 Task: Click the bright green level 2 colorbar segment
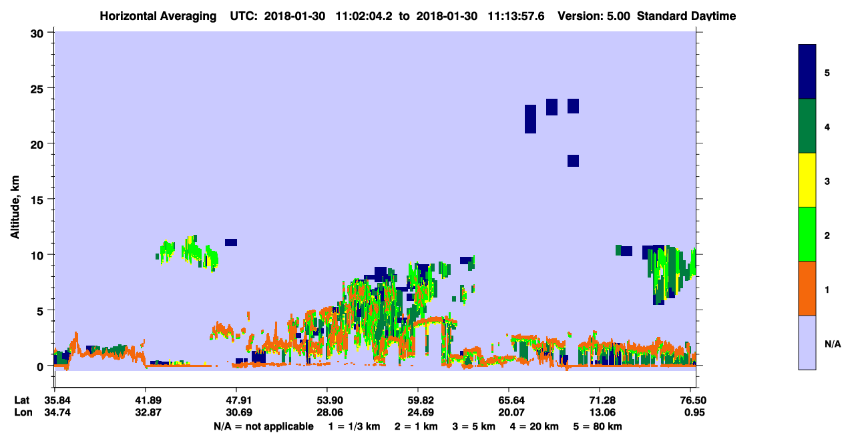[x=807, y=234]
